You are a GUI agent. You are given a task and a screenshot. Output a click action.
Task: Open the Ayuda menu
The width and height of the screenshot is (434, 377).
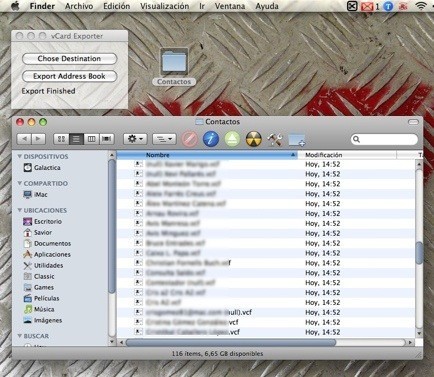coord(267,6)
